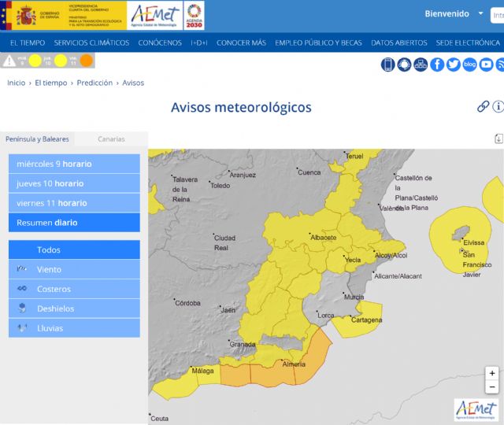Click the AEMet watermark logo on map
The width and height of the screenshot is (504, 425).
[476, 409]
